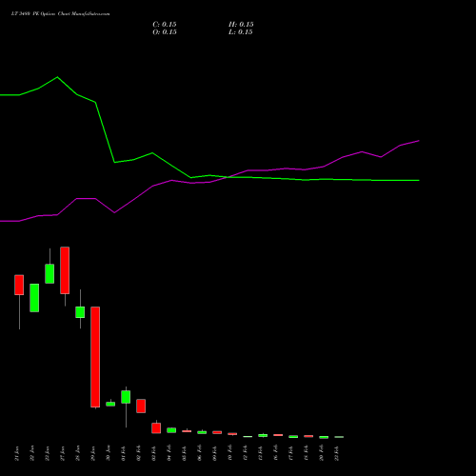
Task: Click the small green candle above 30 Jan
Action: point(110,404)
